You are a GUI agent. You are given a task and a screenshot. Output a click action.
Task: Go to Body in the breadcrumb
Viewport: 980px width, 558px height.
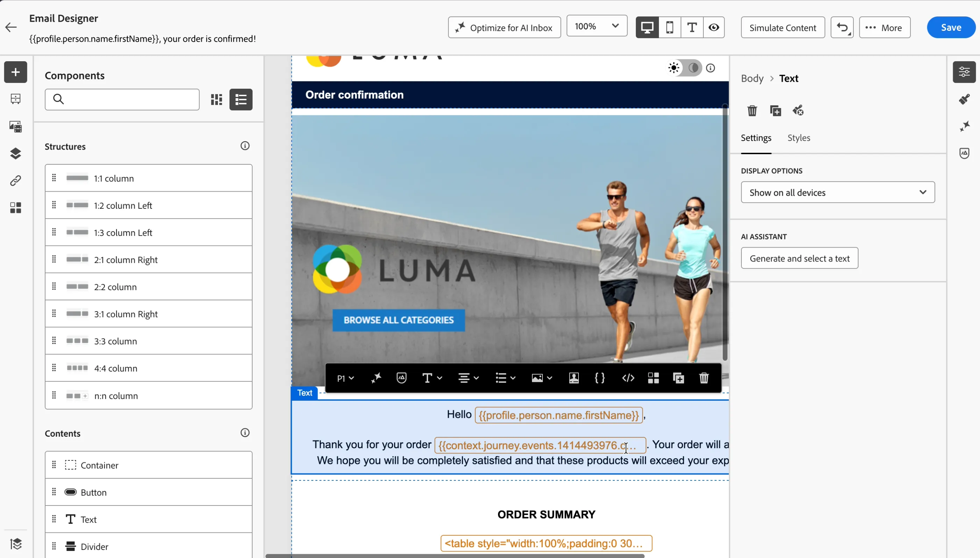(x=752, y=79)
